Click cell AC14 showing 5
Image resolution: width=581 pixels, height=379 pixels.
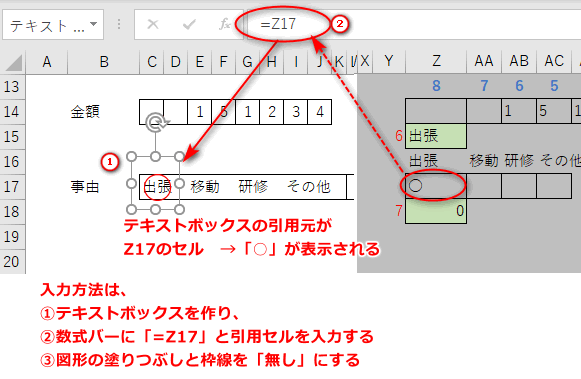554,111
